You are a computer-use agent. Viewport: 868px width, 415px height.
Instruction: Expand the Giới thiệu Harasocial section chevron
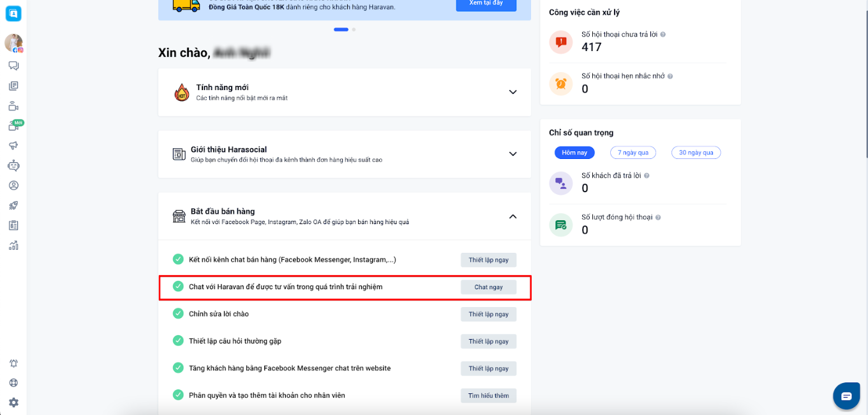pyautogui.click(x=513, y=154)
